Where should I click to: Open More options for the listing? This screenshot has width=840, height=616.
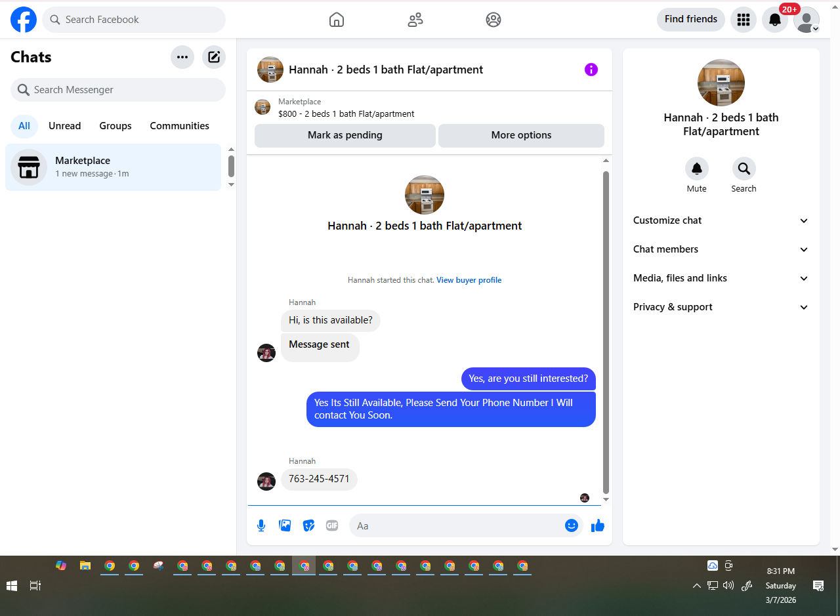pyautogui.click(x=522, y=136)
